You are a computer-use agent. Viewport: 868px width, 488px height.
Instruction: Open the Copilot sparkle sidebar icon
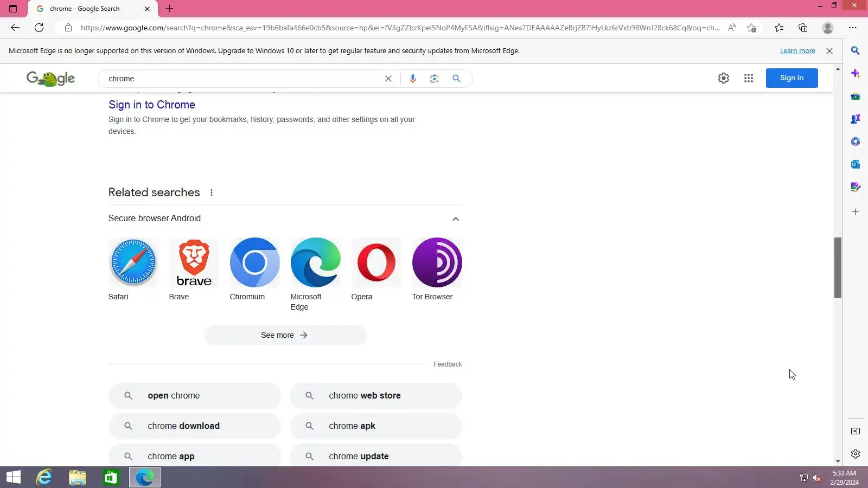tap(856, 73)
